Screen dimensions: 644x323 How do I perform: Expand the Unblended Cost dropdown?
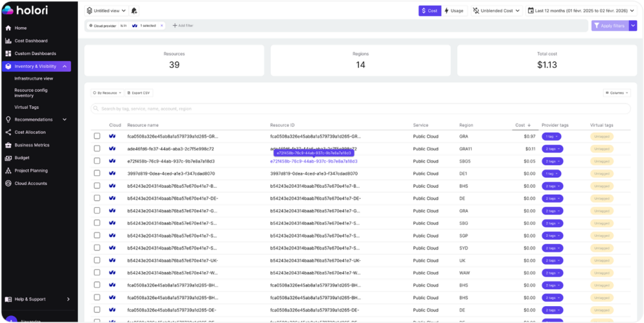(x=497, y=11)
